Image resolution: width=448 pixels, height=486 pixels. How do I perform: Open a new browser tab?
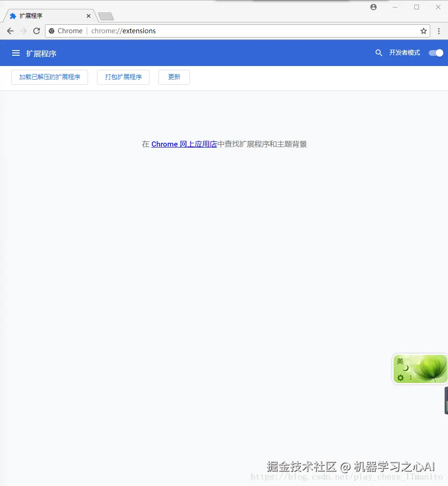106,15
